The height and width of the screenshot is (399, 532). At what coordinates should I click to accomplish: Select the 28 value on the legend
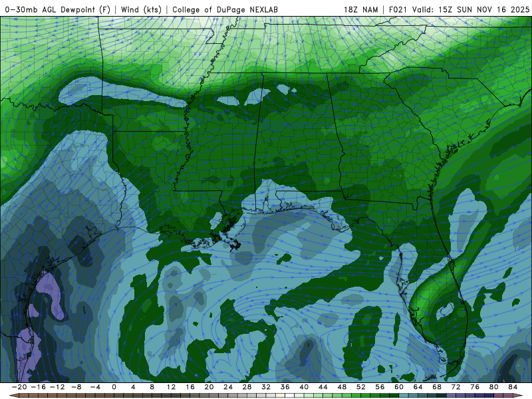(247, 387)
